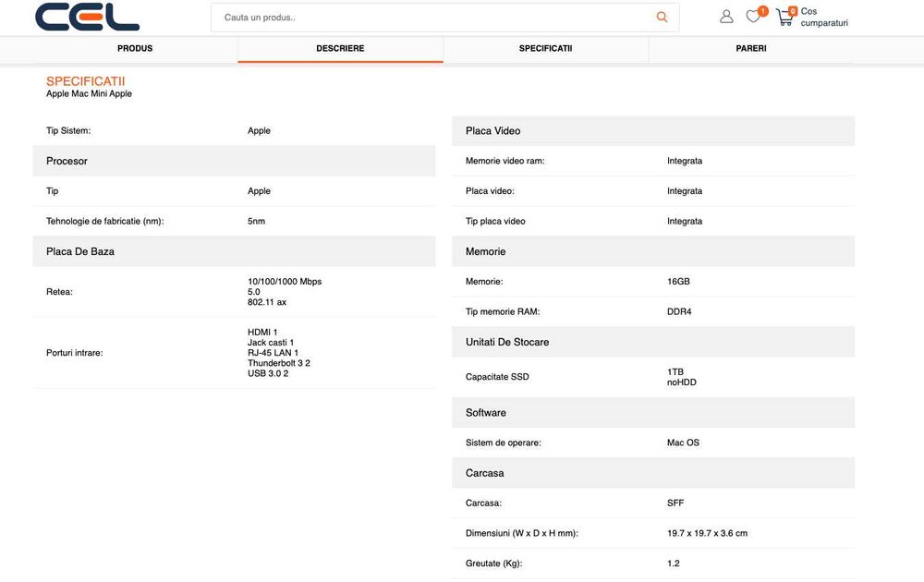
Task: Click the '802.11 ax' value
Action: [267, 302]
